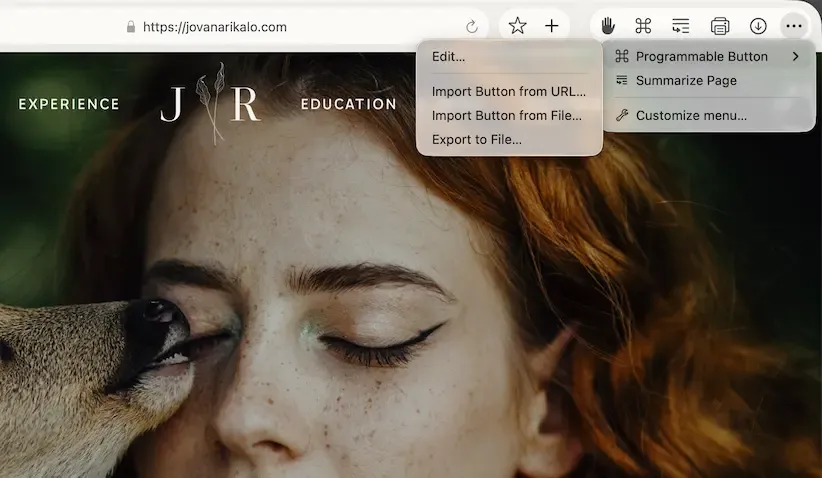Expand Programmable Button submenu chevron
The height and width of the screenshot is (478, 822).
[796, 56]
